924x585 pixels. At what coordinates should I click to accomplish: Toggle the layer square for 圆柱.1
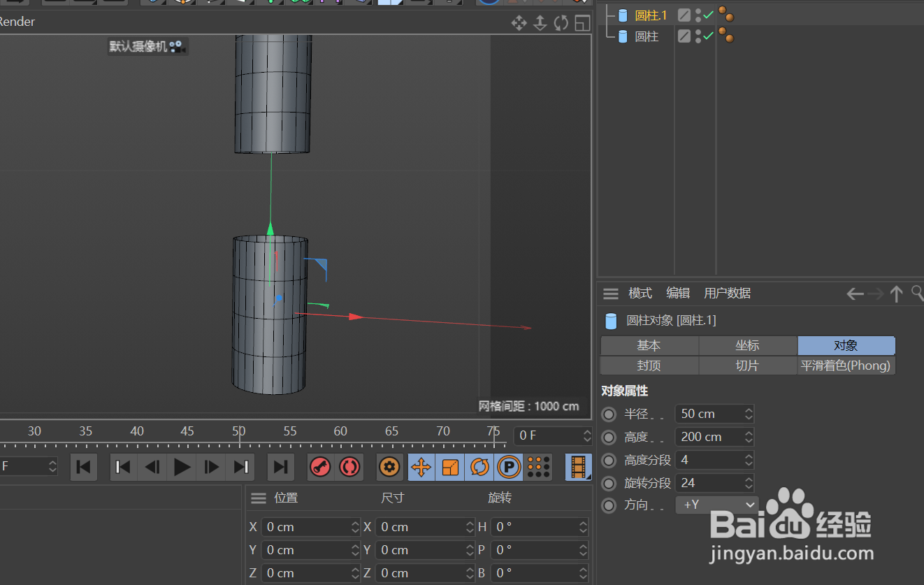(684, 15)
